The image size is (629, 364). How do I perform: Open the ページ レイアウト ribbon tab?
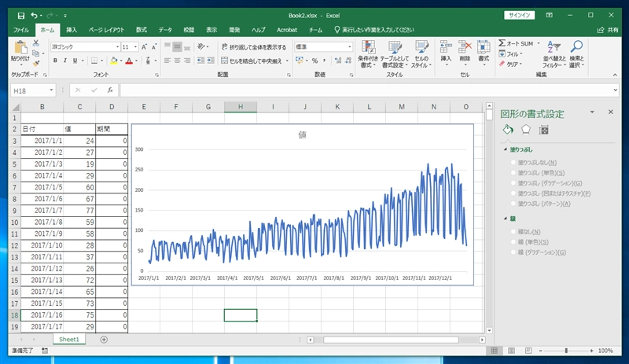106,30
